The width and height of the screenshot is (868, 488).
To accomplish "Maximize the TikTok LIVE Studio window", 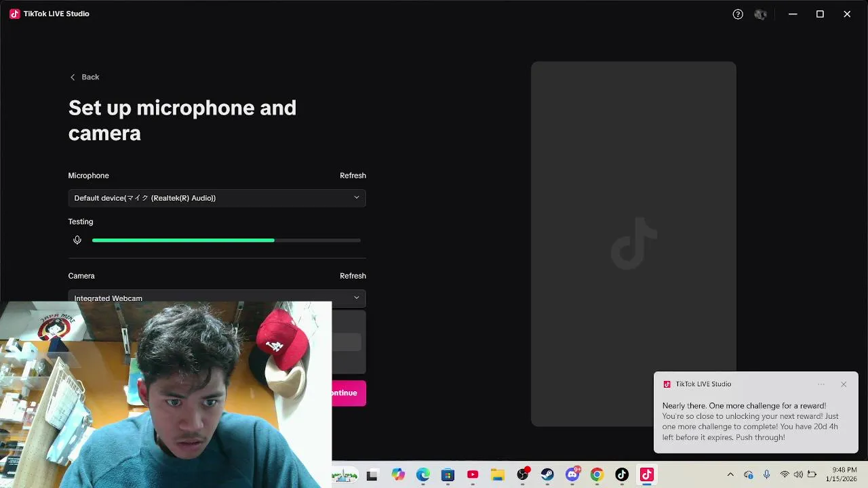I will pyautogui.click(x=820, y=14).
